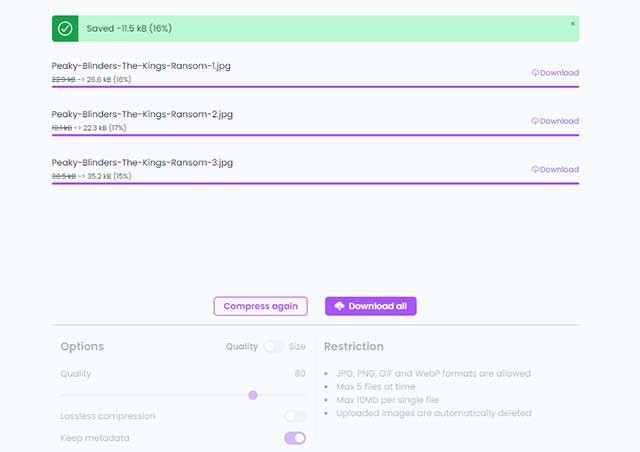
Task: Click the Options section heading
Action: (82, 347)
